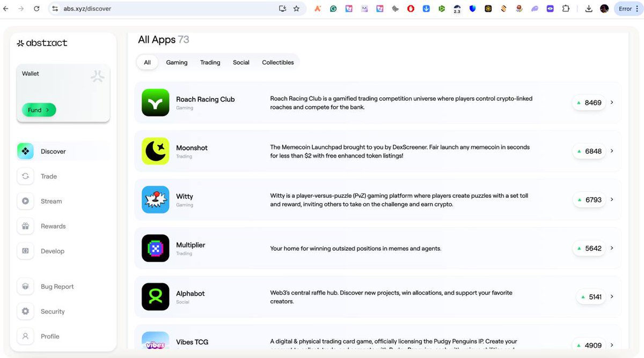644x358 pixels.
Task: Expand Multiplier row with its chevron
Action: pyautogui.click(x=612, y=248)
